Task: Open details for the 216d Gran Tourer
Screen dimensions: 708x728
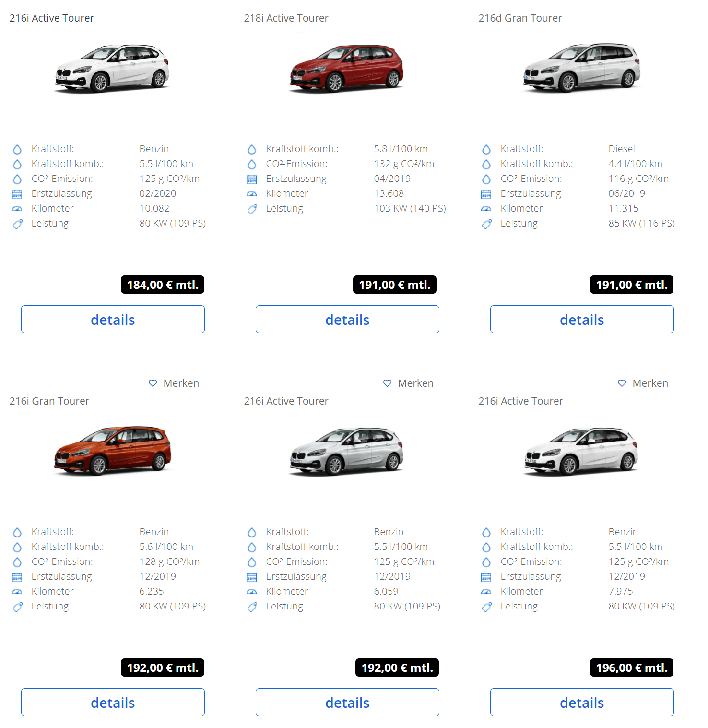Action: tap(582, 319)
